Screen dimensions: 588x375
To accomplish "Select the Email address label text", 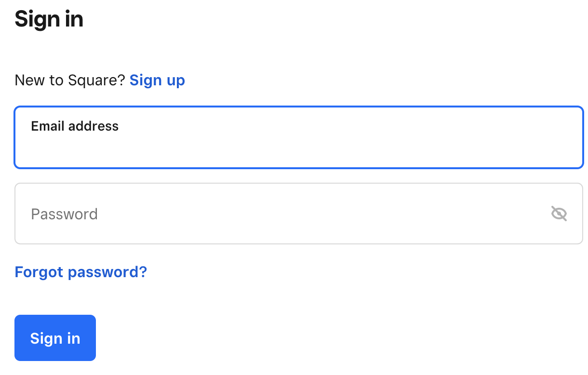I will [x=75, y=126].
